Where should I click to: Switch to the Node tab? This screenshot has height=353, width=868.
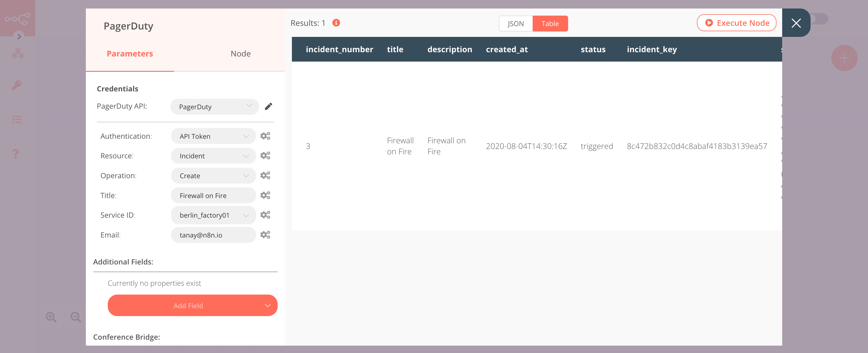coord(240,54)
